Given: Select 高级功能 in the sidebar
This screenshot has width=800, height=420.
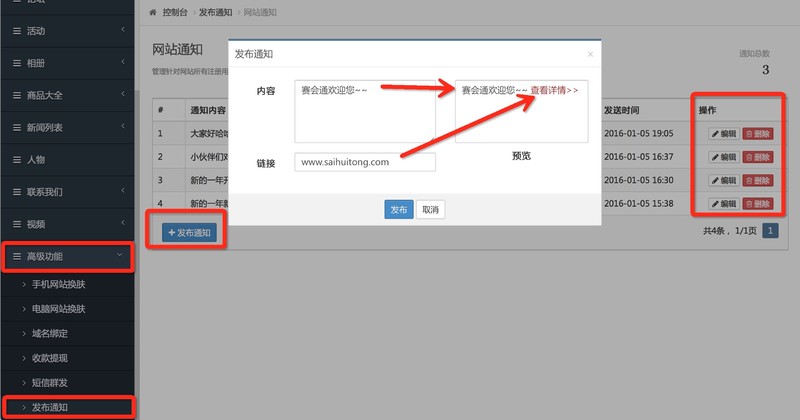Looking at the screenshot, I should click(67, 256).
